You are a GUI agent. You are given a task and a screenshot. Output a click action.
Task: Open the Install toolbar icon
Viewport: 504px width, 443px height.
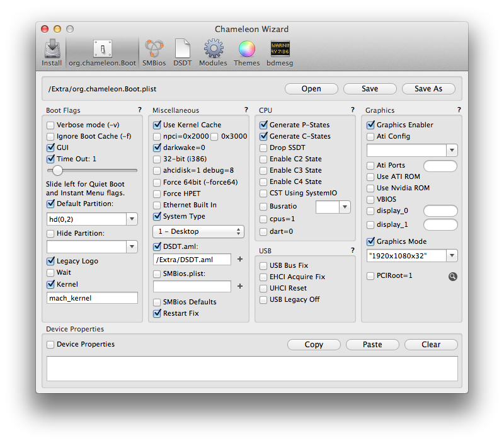click(x=52, y=53)
